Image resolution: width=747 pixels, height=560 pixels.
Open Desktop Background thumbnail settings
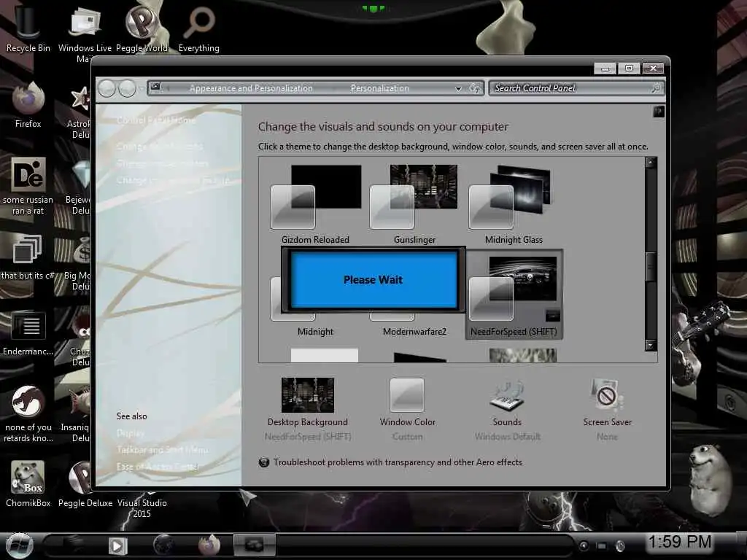pos(308,395)
